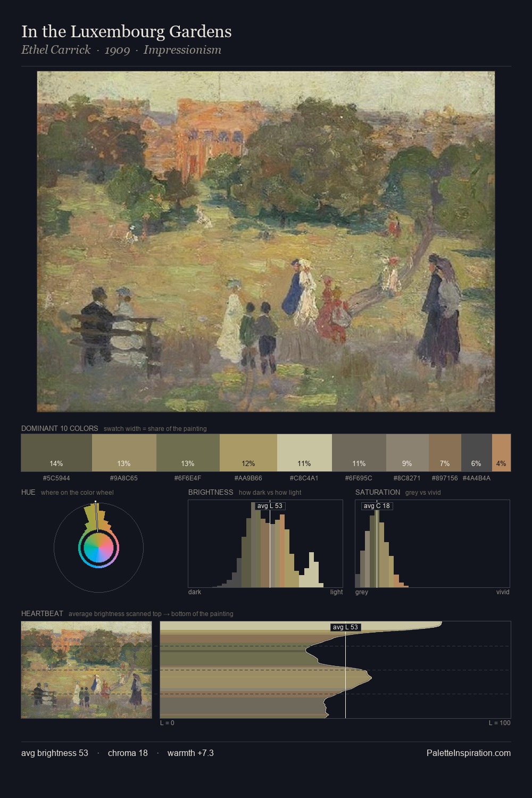Click the 'DOMINANT 10 COLORS' heading
This screenshot has height=798, width=532.
[x=60, y=428]
